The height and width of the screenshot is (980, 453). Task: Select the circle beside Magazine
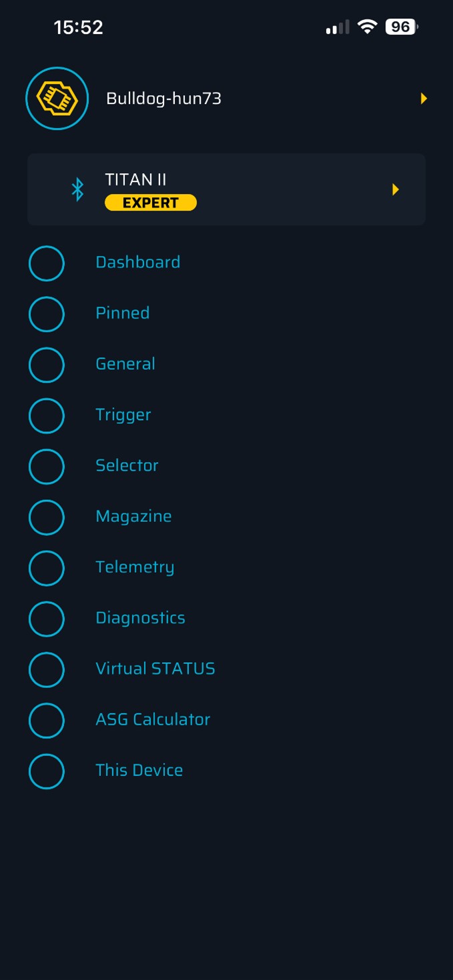pos(47,517)
